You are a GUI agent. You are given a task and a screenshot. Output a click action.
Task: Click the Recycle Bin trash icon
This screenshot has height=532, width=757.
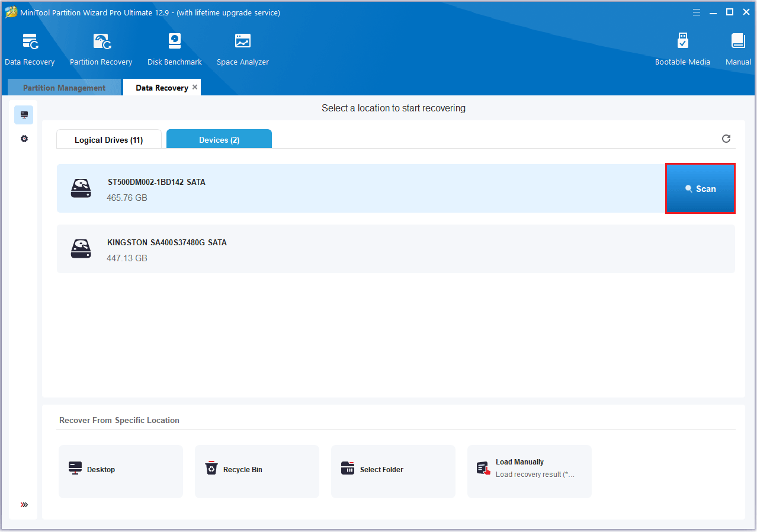click(211, 469)
